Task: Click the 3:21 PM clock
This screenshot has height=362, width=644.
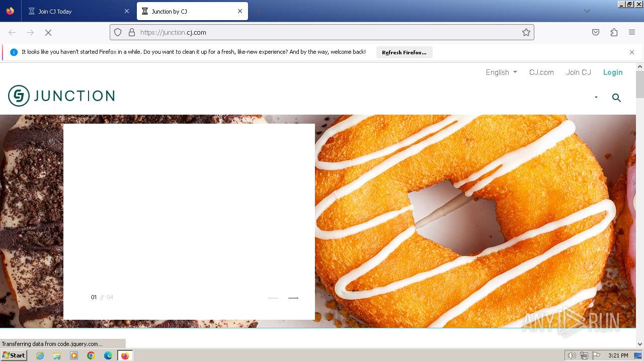Action: [x=618, y=355]
